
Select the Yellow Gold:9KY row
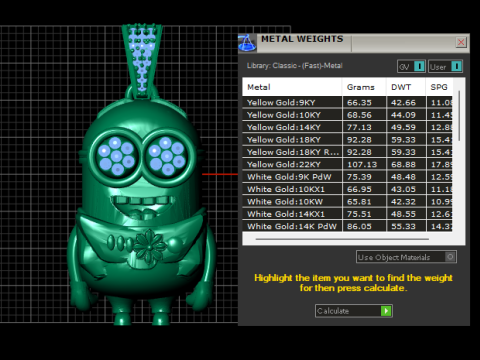tap(347, 102)
